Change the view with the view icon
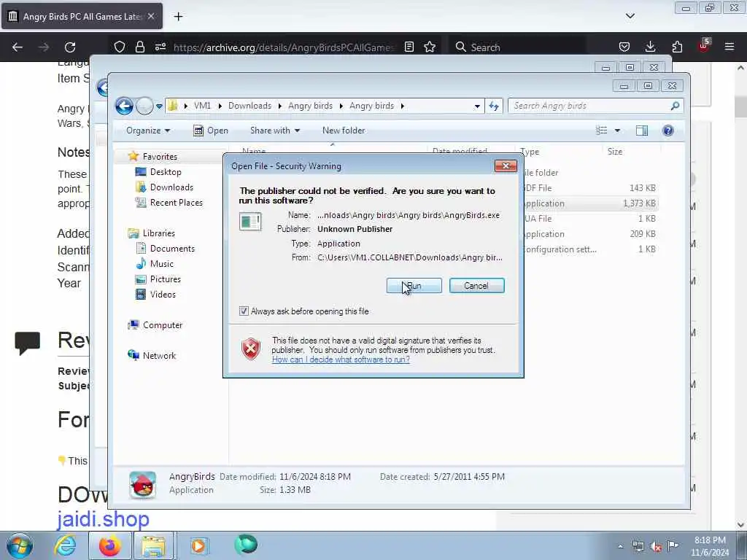The height and width of the screenshot is (560, 747). tap(602, 131)
